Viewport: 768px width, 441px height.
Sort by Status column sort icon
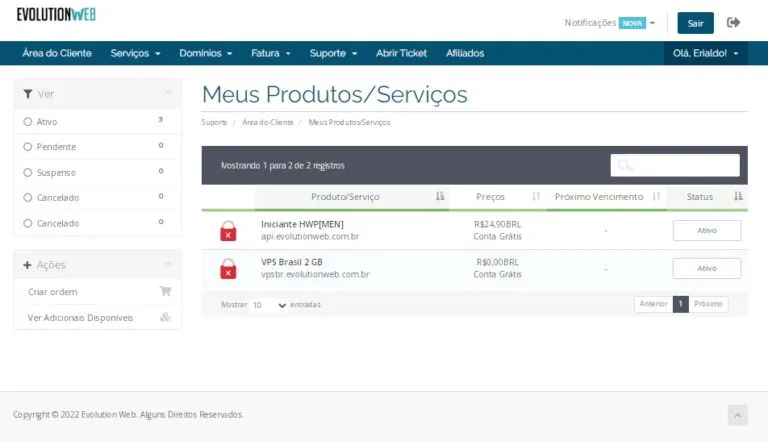(x=738, y=196)
